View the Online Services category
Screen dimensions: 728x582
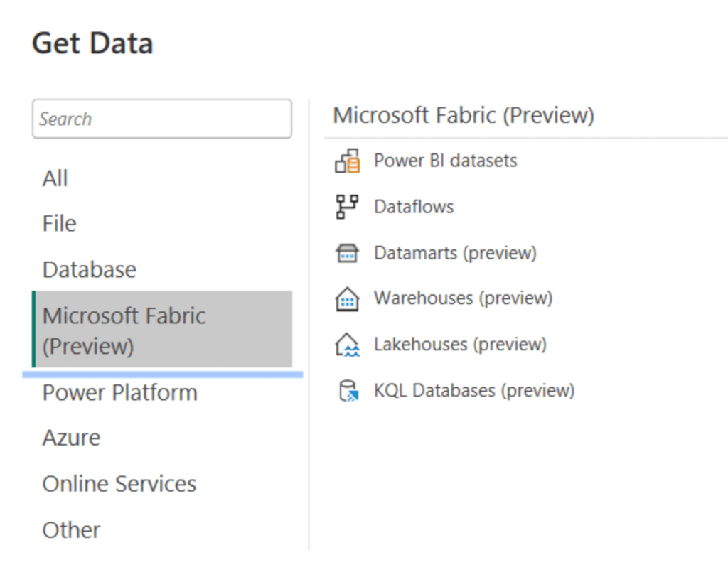point(119,484)
